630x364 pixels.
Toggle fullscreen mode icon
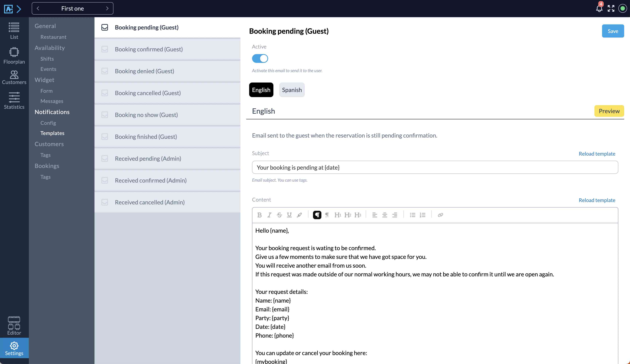click(611, 8)
